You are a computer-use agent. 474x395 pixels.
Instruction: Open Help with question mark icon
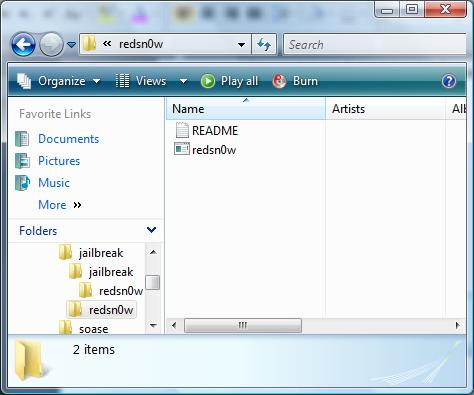pos(449,81)
